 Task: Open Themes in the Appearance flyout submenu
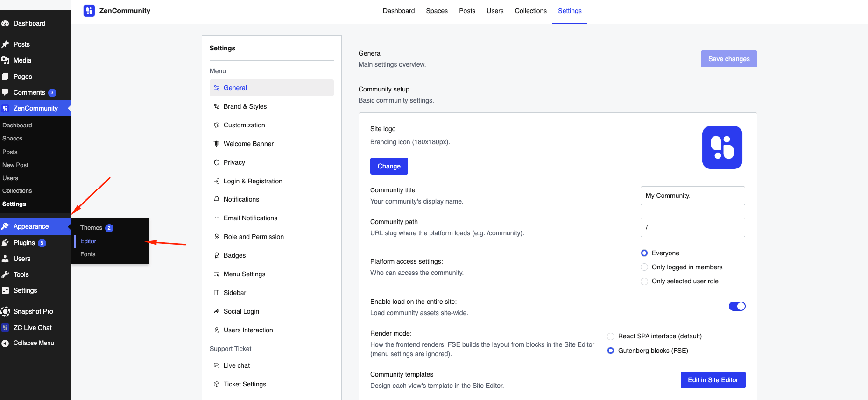point(91,228)
